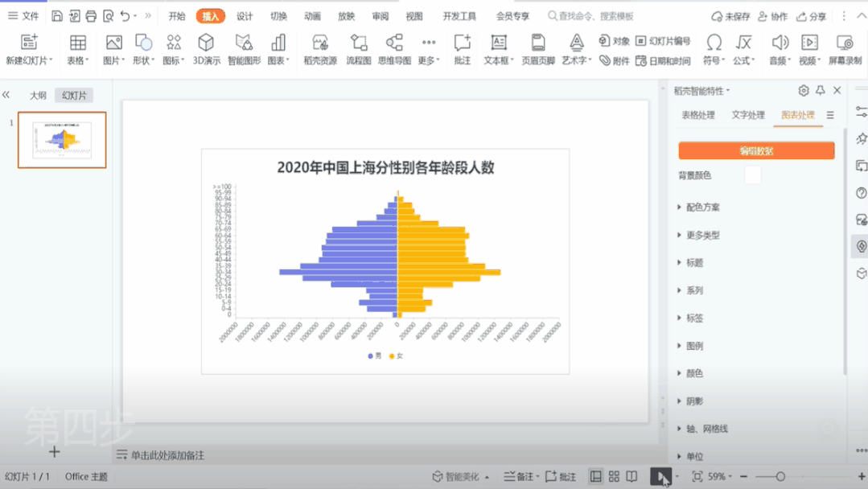Click the undo arrow icon

click(125, 16)
